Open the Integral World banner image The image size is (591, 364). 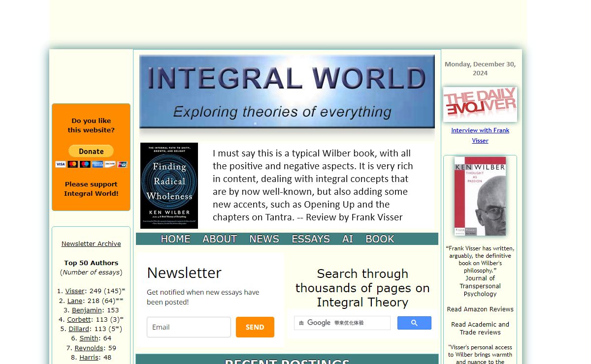287,91
